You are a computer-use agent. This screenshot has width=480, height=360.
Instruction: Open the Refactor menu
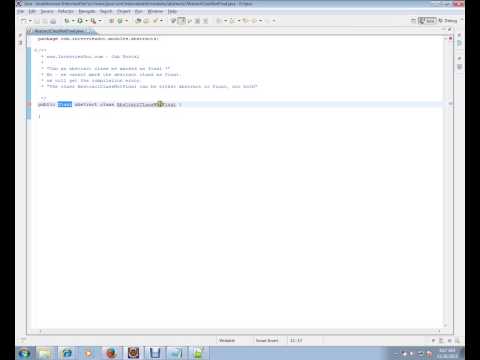point(66,11)
